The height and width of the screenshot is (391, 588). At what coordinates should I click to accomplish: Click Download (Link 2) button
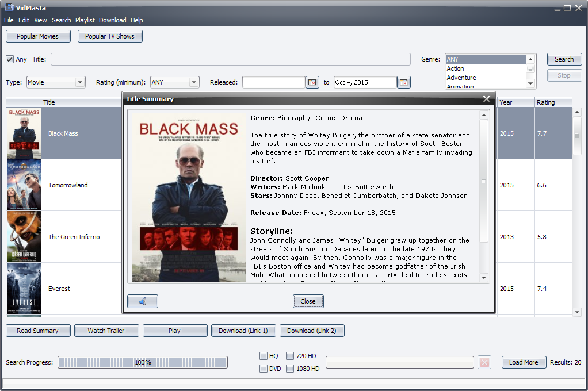[312, 331]
